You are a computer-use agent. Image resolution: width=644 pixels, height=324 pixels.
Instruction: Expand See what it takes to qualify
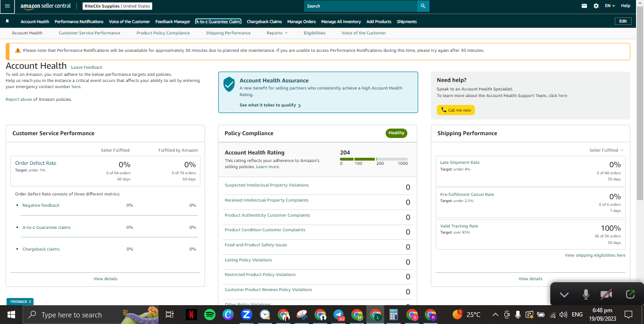click(x=270, y=105)
